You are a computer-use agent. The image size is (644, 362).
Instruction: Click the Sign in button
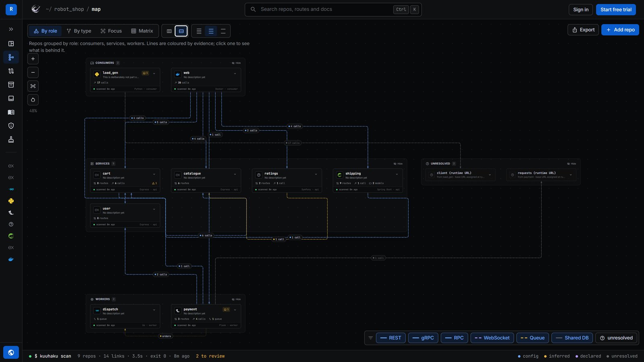point(581,10)
